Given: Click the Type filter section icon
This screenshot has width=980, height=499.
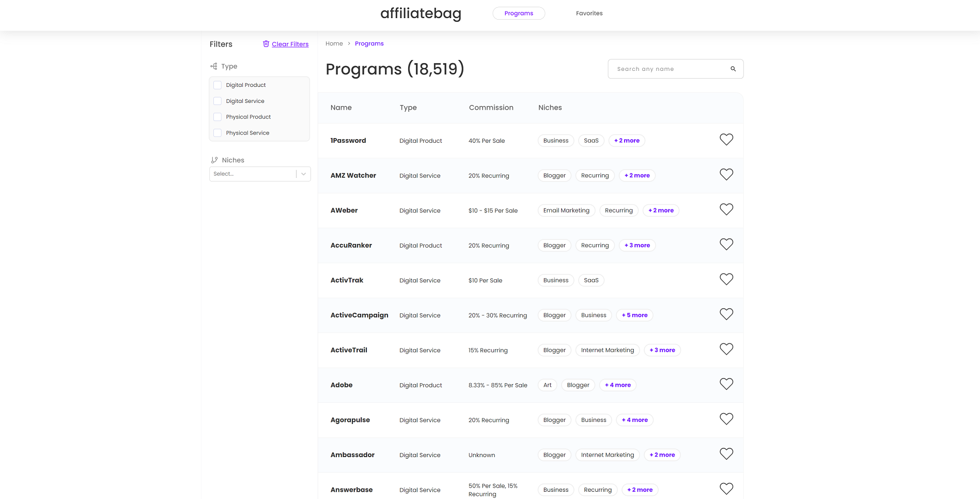Looking at the screenshot, I should tap(214, 66).
